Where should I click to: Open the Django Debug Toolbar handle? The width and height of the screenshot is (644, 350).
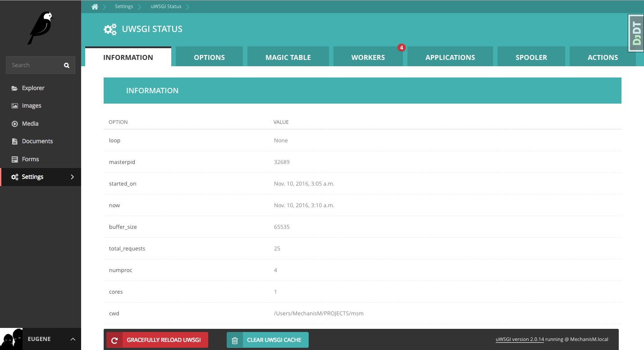636,33
